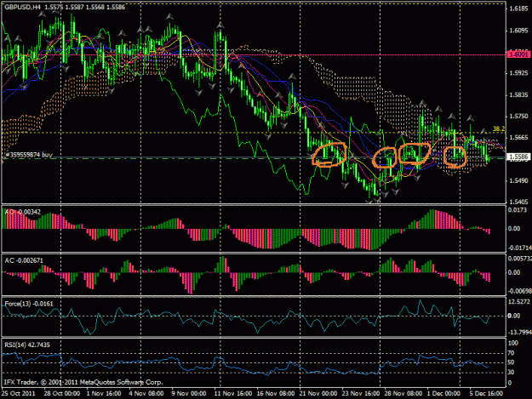Click the 12.5272 Force index scale value
This screenshot has height=399, width=532.
click(x=518, y=302)
